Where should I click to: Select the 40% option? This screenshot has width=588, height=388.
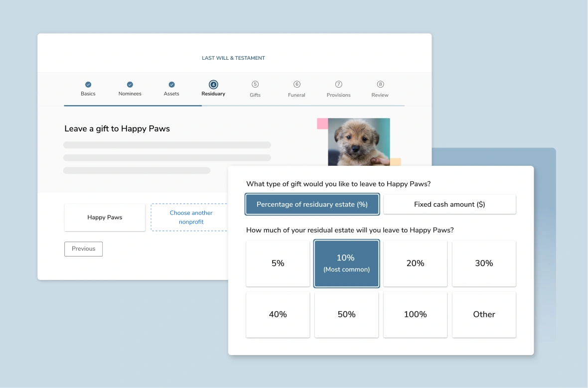pos(278,314)
